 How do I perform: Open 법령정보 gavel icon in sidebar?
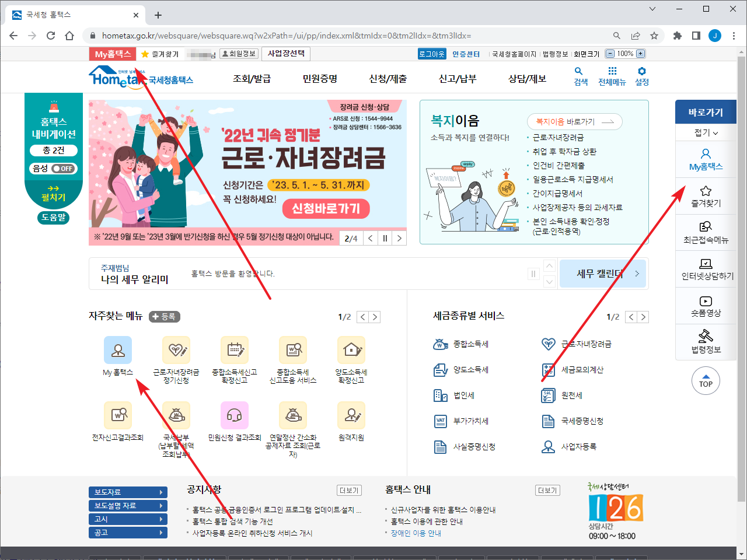[x=706, y=342]
